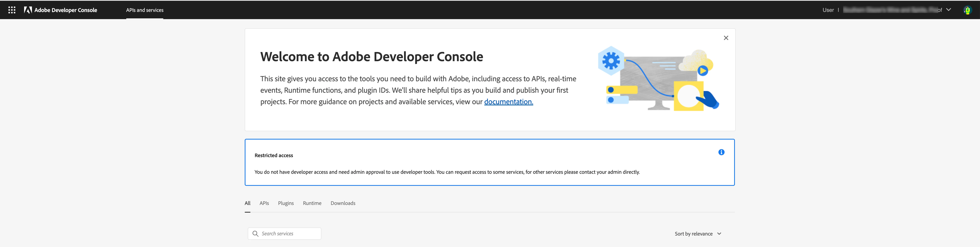The height and width of the screenshot is (247, 980).
Task: Click the welcome banner illustration
Action: 658,79
